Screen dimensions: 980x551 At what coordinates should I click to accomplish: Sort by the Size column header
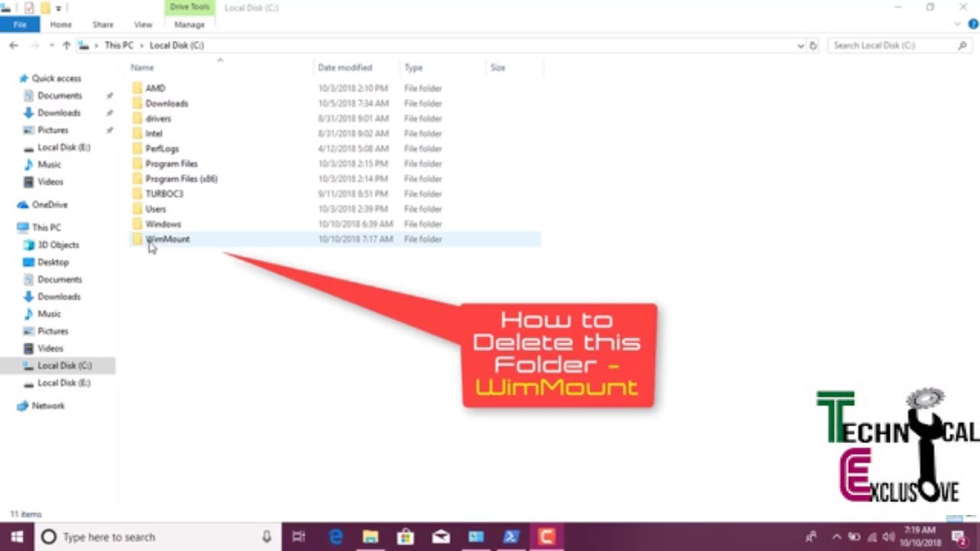click(x=498, y=67)
